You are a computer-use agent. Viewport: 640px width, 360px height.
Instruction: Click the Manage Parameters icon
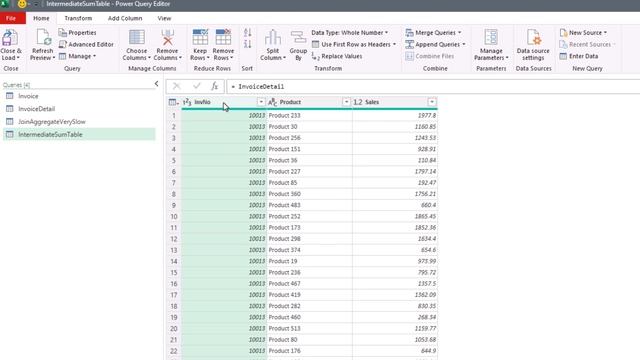[x=491, y=38]
